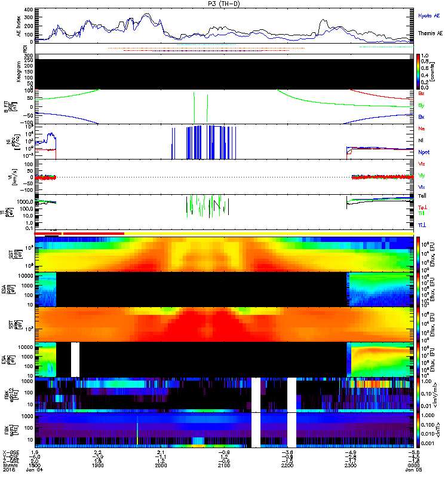448x478 pixels.
Task: Click the white data gap in ESA electron panel
Action: 75,360
